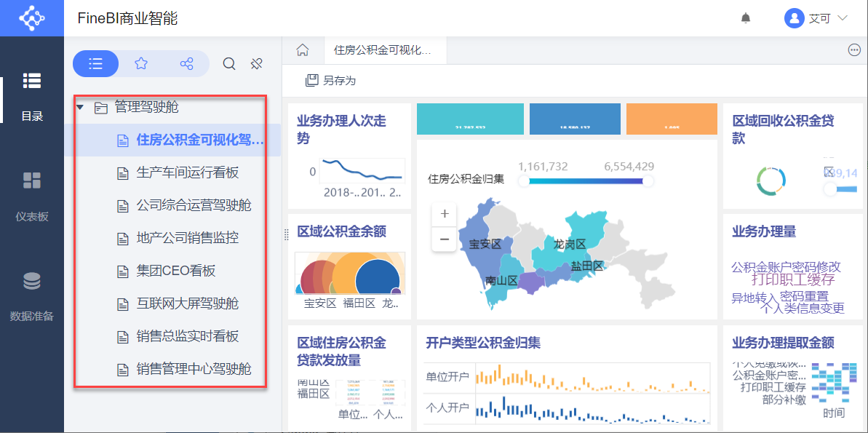Switch to the shared items view

pos(186,64)
